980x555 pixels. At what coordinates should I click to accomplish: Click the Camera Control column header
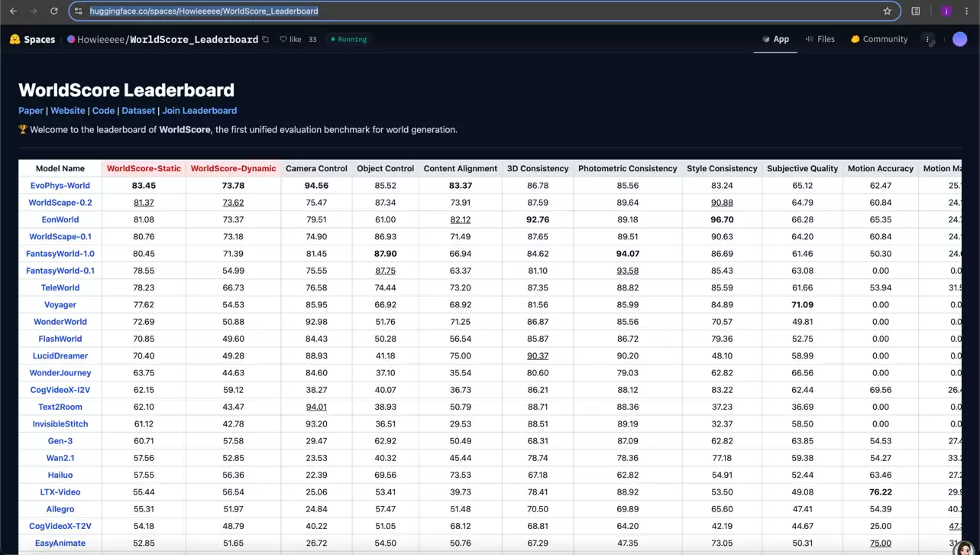(x=316, y=169)
